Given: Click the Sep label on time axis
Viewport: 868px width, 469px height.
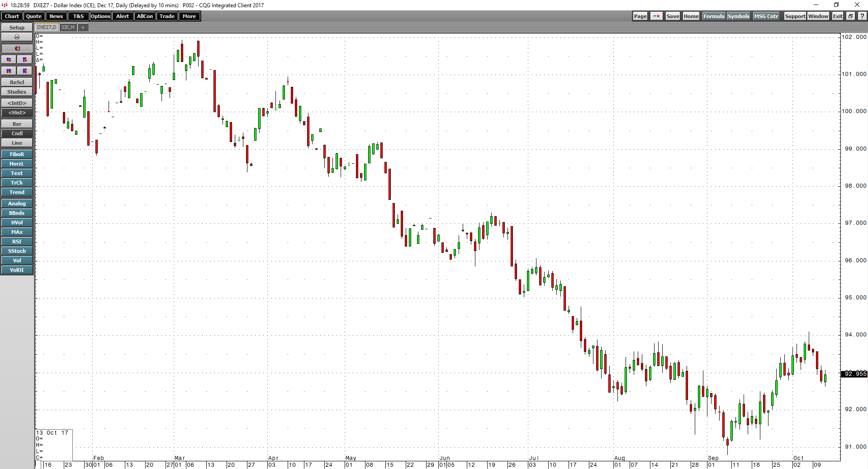Looking at the screenshot, I should coord(713,458).
